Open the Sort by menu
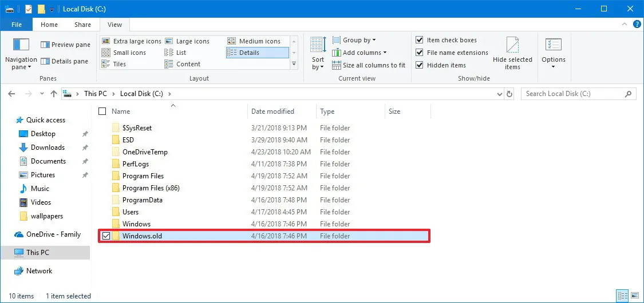 (318, 53)
